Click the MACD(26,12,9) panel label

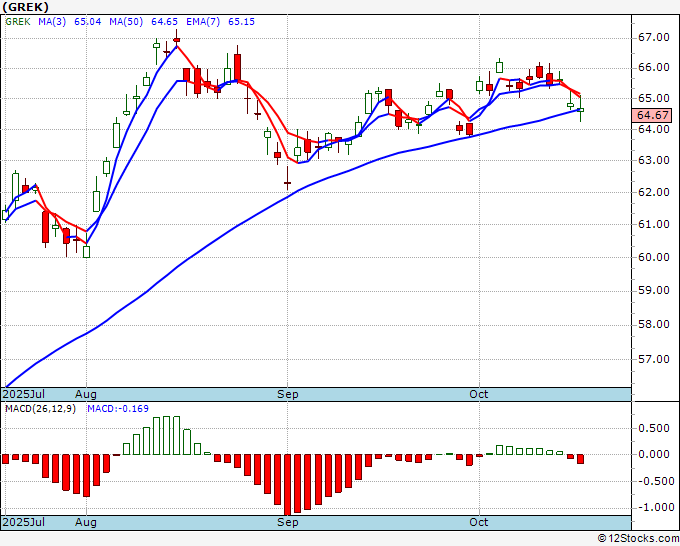40,409
